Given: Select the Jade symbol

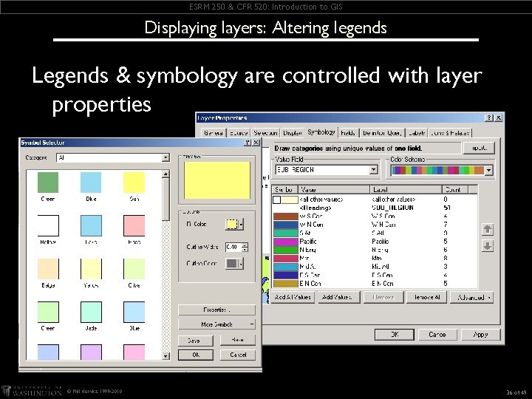Looking at the screenshot, I should coord(91,312).
